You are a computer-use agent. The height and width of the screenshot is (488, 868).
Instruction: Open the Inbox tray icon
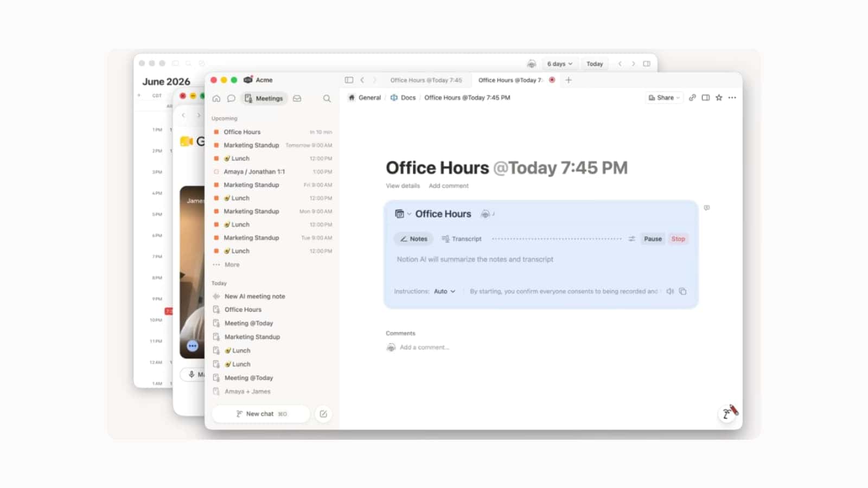297,99
